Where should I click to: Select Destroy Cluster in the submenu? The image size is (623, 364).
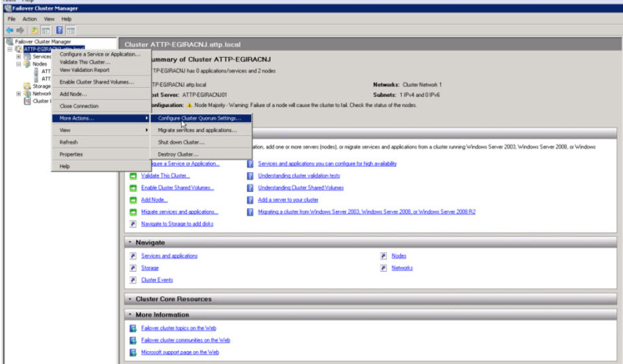tap(201, 155)
